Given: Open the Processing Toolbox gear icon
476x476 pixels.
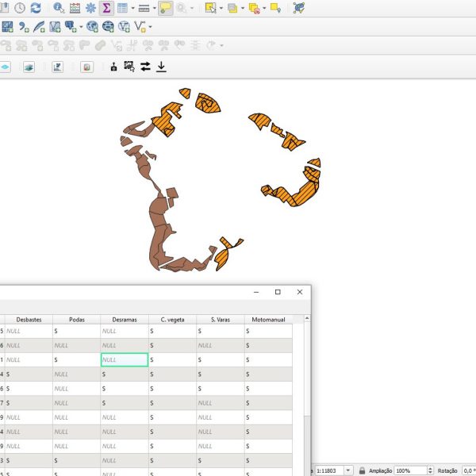Looking at the screenshot, I should 90,8.
